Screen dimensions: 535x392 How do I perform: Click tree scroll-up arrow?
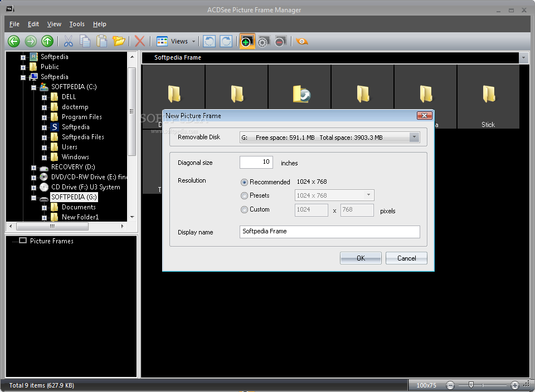coord(132,57)
